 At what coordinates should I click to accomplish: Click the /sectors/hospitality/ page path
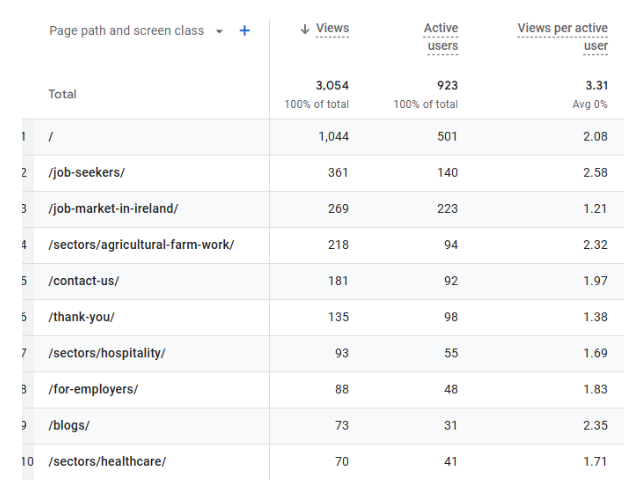pos(107,353)
